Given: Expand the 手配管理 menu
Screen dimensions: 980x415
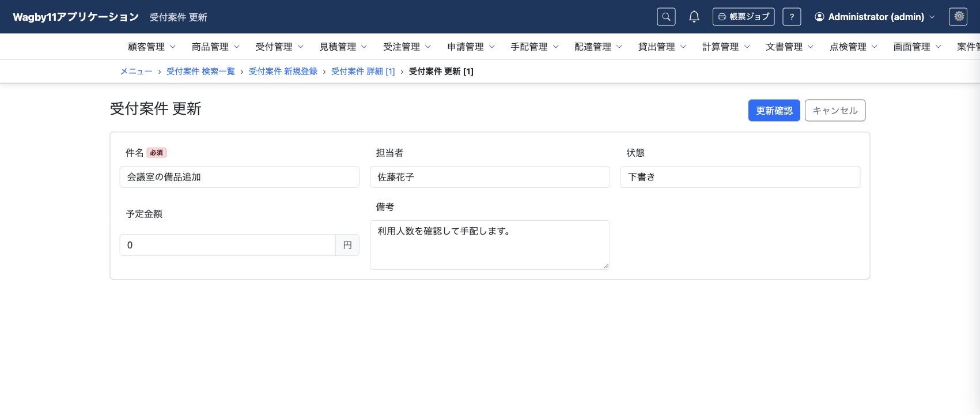Looking at the screenshot, I should (535, 47).
